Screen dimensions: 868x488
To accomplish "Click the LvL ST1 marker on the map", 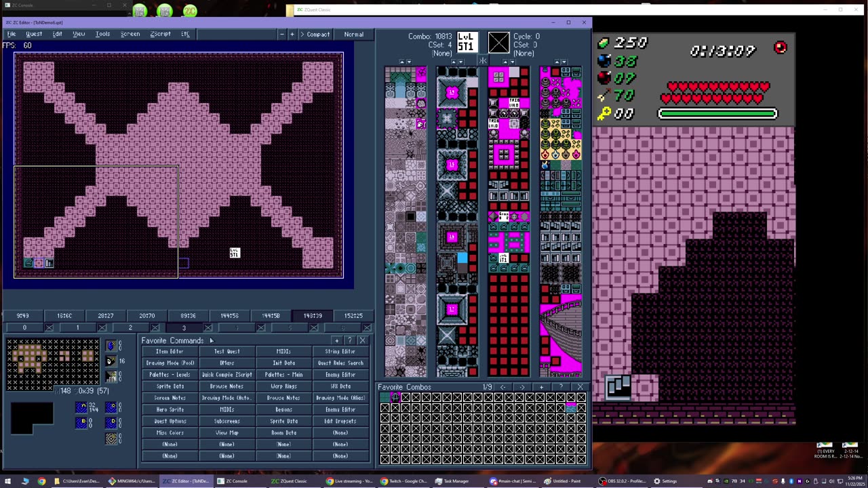I will pyautogui.click(x=235, y=253).
